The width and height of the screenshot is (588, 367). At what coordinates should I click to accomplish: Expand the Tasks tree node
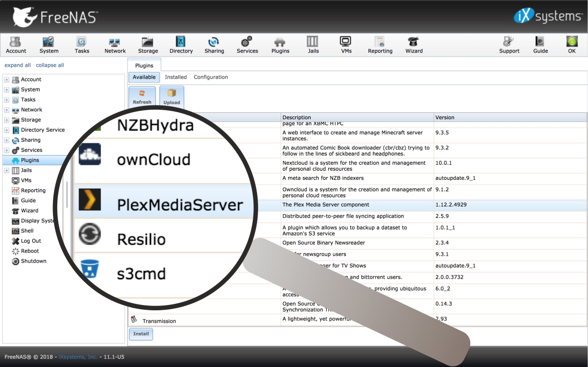[6, 100]
